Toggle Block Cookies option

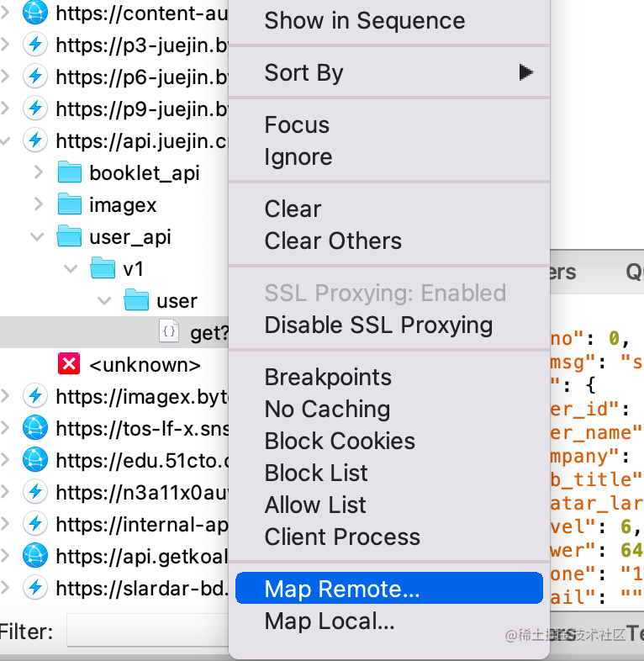pyautogui.click(x=340, y=442)
